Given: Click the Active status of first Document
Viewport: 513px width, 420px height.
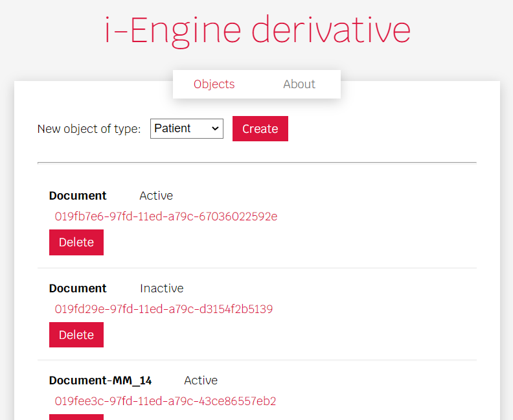Looking at the screenshot, I should pyautogui.click(x=156, y=196).
